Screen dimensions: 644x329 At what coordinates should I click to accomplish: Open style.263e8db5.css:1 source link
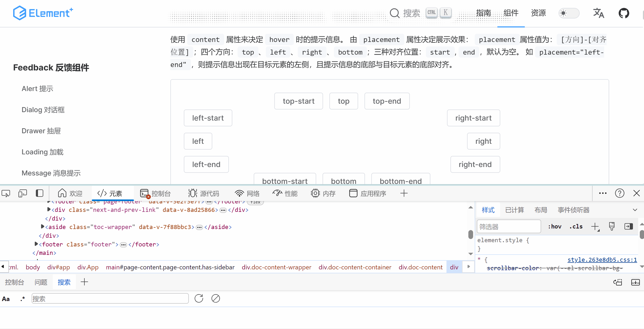pos(602,260)
